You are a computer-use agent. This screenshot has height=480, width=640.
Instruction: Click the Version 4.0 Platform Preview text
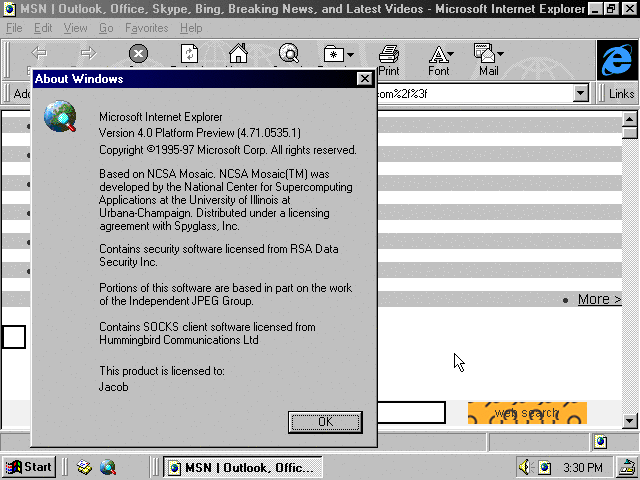[200, 133]
